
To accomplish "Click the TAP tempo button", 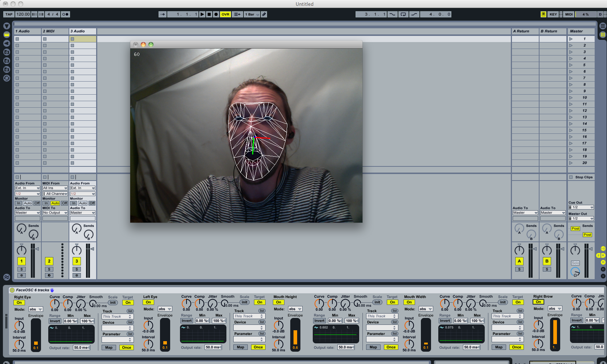I will tap(9, 15).
